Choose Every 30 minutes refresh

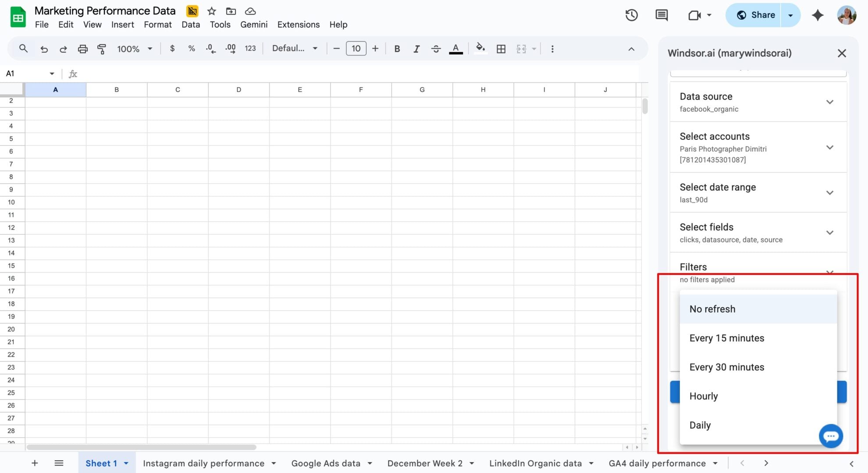click(758, 367)
